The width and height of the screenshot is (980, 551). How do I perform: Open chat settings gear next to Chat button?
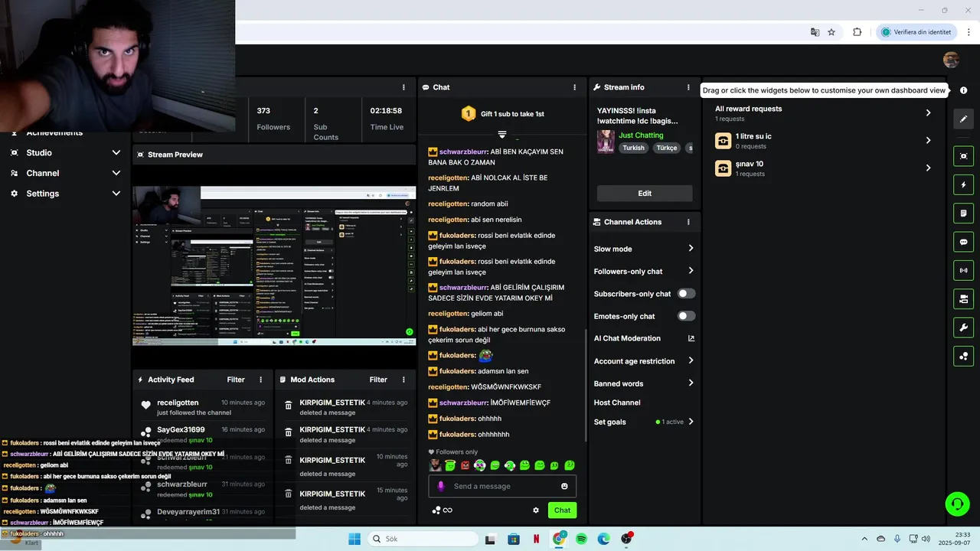(x=536, y=510)
